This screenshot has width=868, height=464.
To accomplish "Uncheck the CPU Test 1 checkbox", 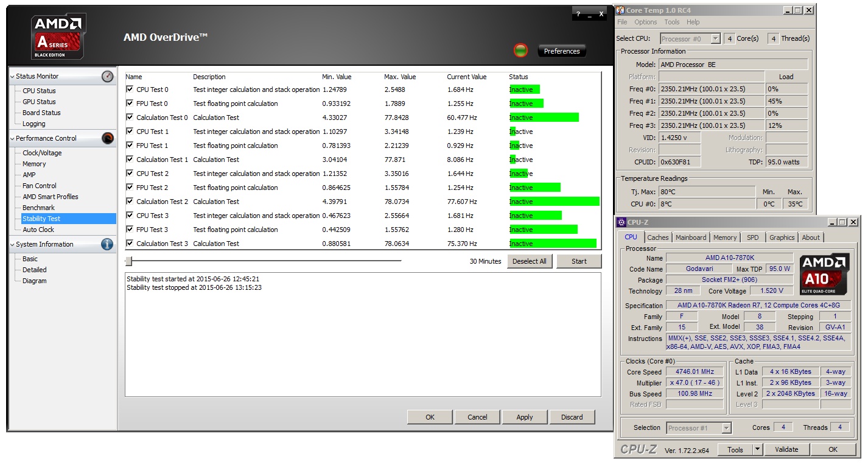I will 130,132.
